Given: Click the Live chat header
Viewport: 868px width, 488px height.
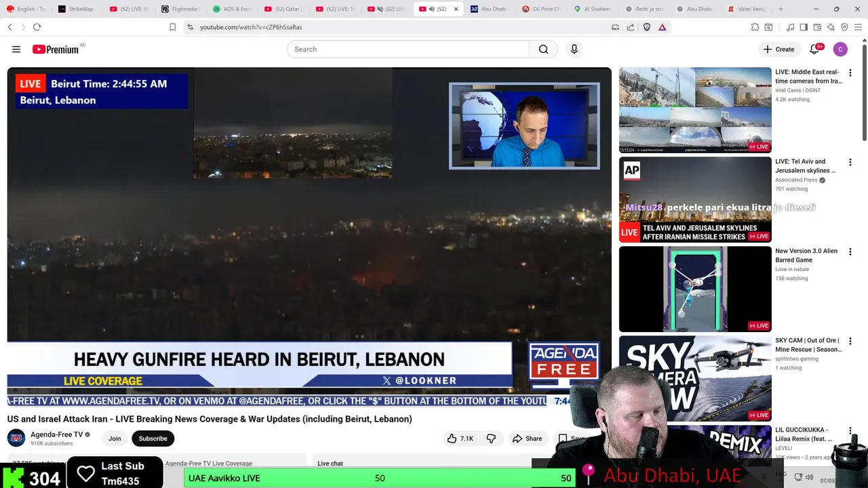Looking at the screenshot, I should (x=330, y=464).
